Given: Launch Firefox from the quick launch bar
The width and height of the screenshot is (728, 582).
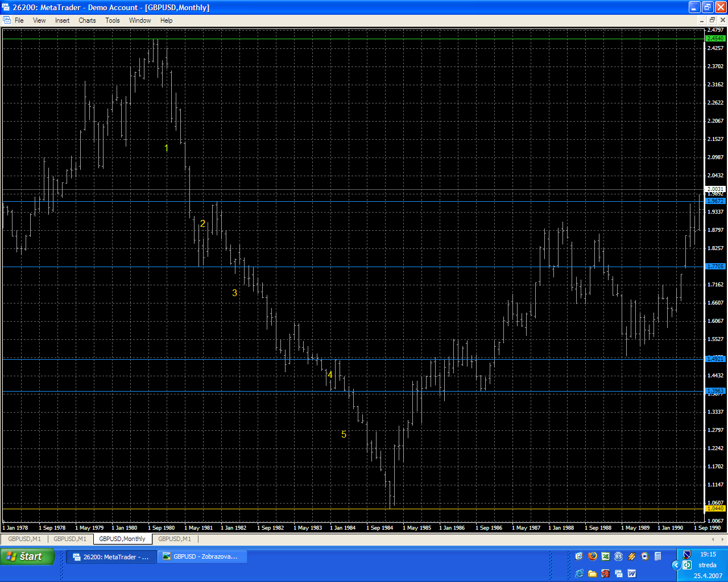Looking at the screenshot, I should coord(593,556).
